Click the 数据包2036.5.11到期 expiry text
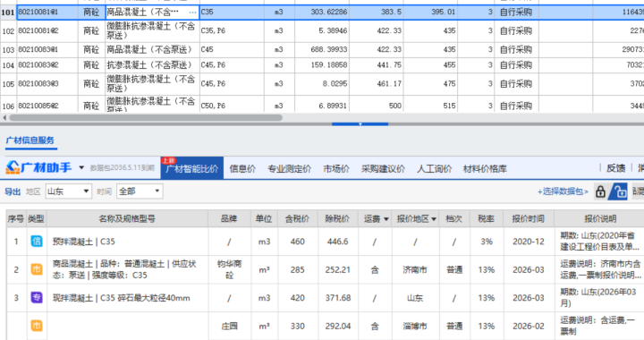644x340 pixels. click(x=122, y=167)
